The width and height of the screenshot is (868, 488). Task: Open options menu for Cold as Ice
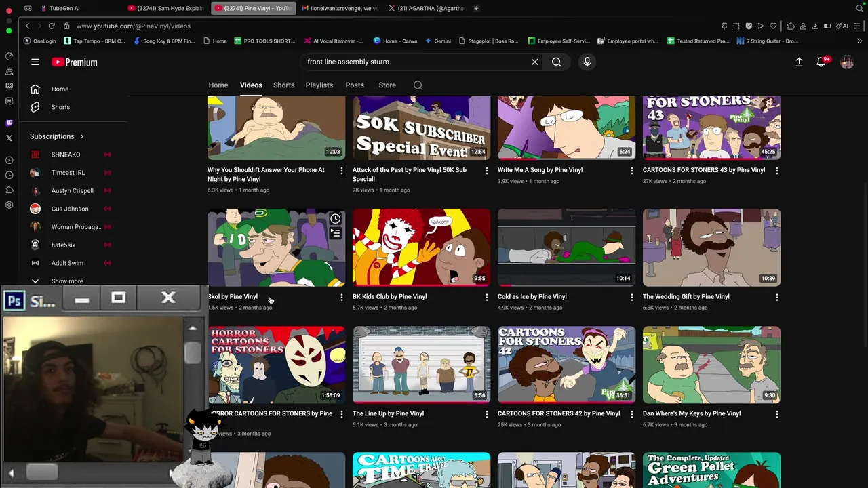click(x=631, y=297)
